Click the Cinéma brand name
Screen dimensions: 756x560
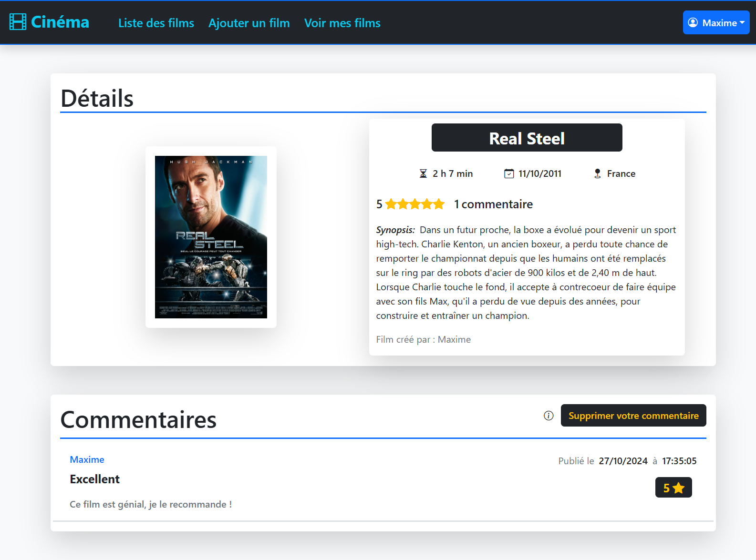(x=60, y=22)
